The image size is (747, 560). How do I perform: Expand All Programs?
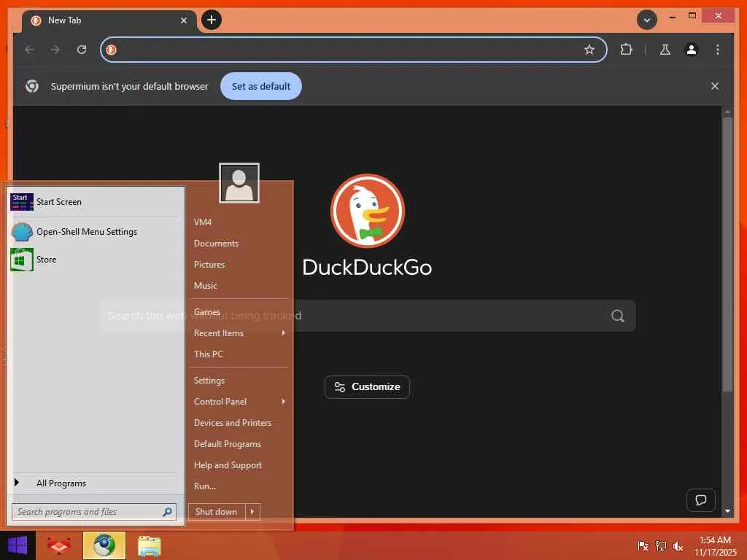click(94, 483)
